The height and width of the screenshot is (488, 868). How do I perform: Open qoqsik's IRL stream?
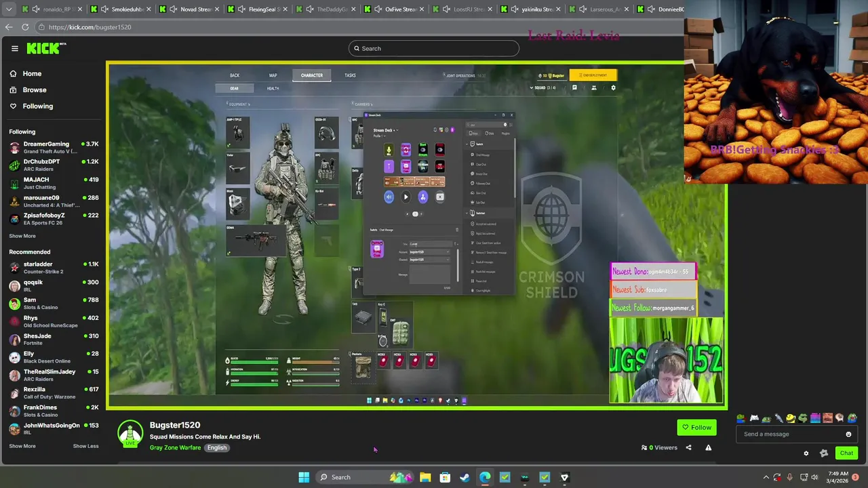pyautogui.click(x=54, y=285)
